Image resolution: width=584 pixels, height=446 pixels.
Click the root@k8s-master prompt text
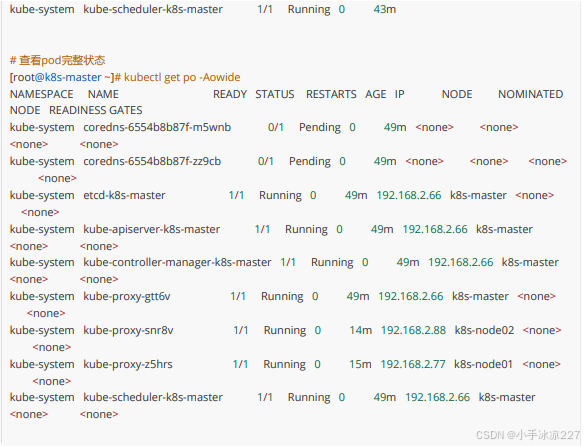click(x=61, y=77)
